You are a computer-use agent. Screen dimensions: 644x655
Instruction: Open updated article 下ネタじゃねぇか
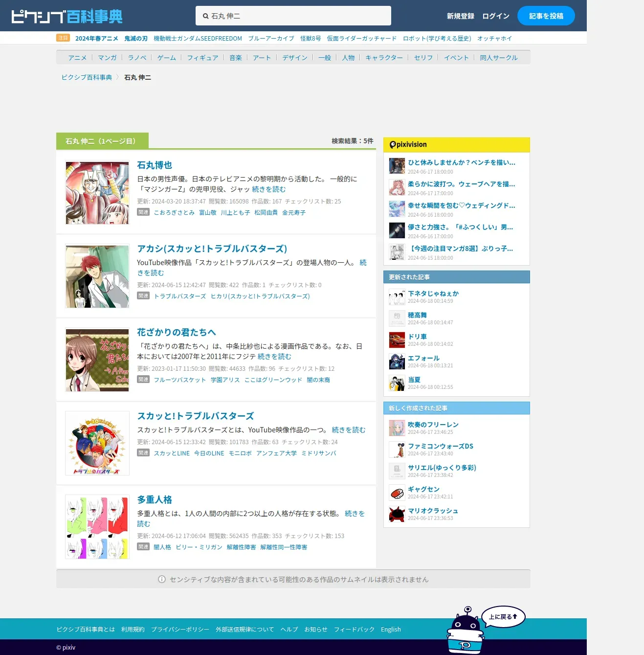[x=433, y=294]
